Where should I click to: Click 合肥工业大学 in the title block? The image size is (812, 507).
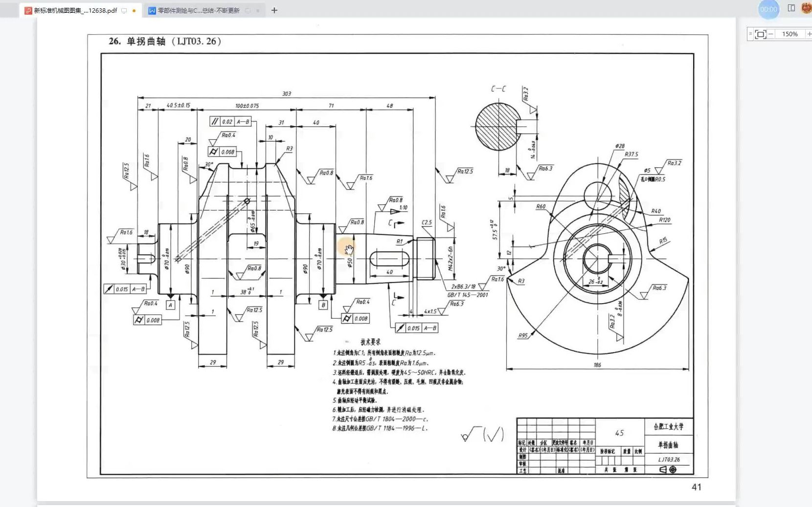click(x=669, y=427)
